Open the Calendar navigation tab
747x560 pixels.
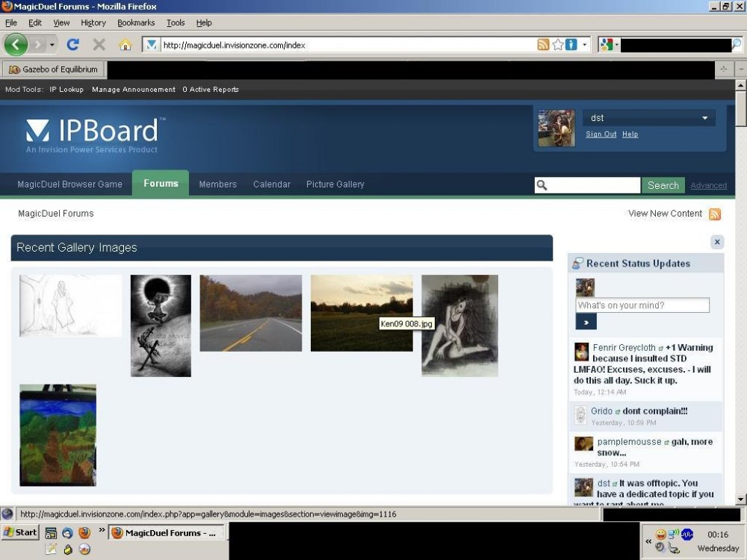coord(272,184)
